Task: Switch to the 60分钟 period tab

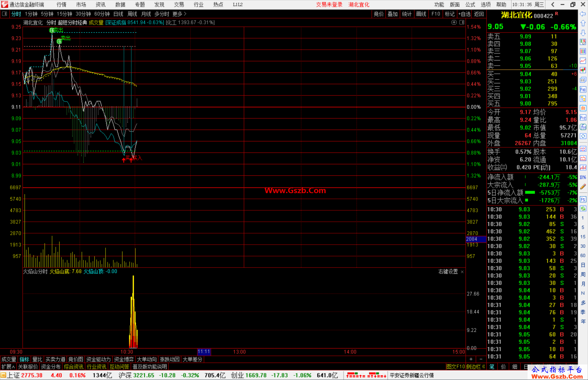Action: [102, 14]
